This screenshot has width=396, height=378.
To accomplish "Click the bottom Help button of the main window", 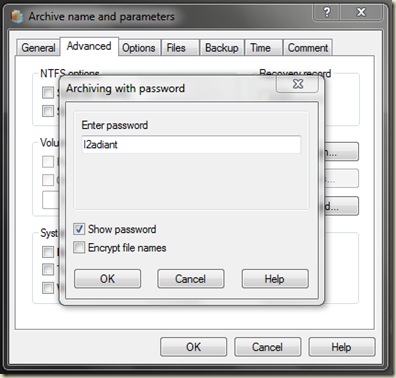I will (x=342, y=347).
